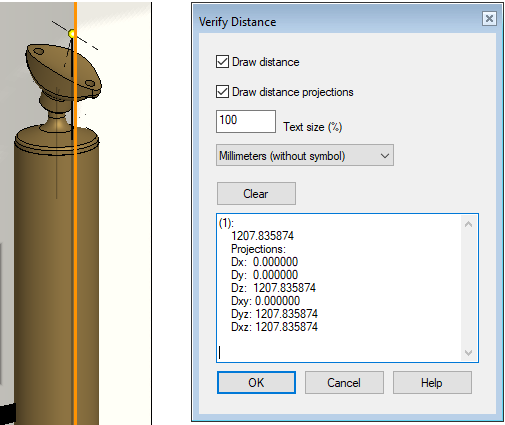The height and width of the screenshot is (425, 505).
Task: Click the down arrow of results scrollbar
Action: [468, 353]
